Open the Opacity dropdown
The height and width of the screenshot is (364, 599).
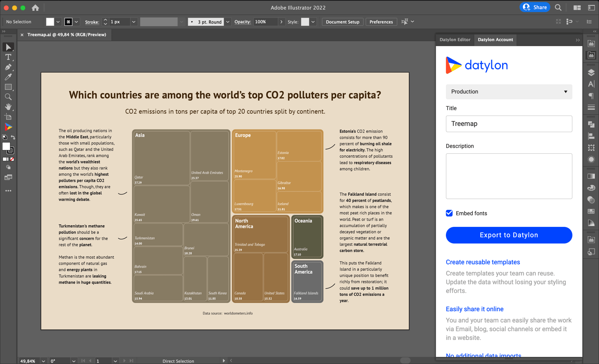tap(281, 22)
